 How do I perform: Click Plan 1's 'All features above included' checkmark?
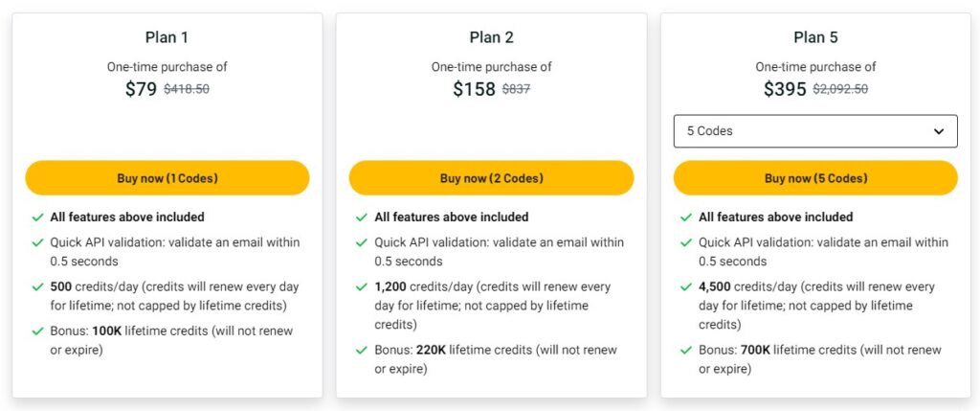36,217
